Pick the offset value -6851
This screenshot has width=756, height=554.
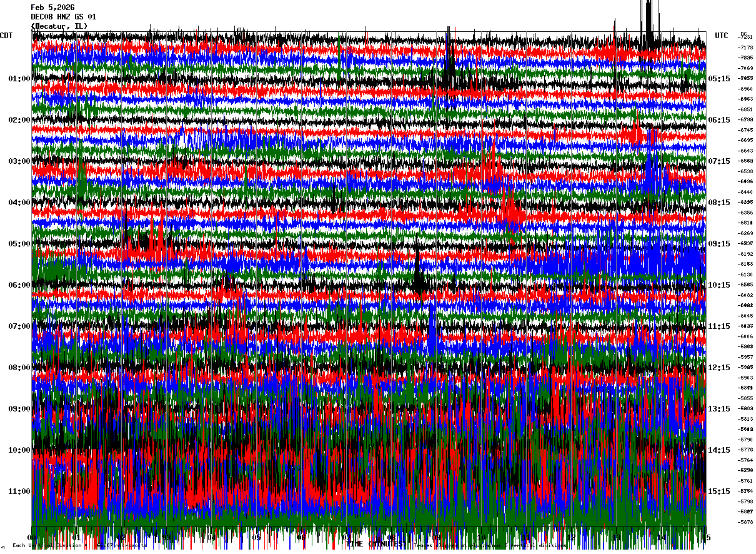tap(746, 109)
